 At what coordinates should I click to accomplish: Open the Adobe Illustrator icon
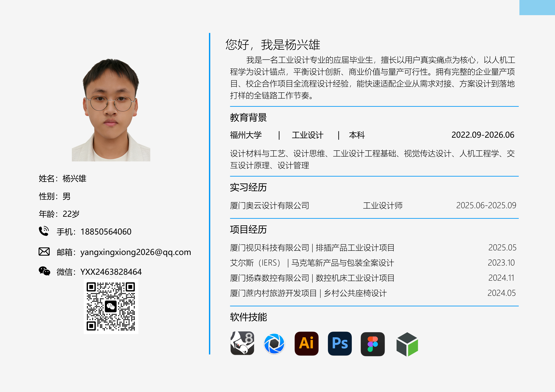[x=307, y=343]
